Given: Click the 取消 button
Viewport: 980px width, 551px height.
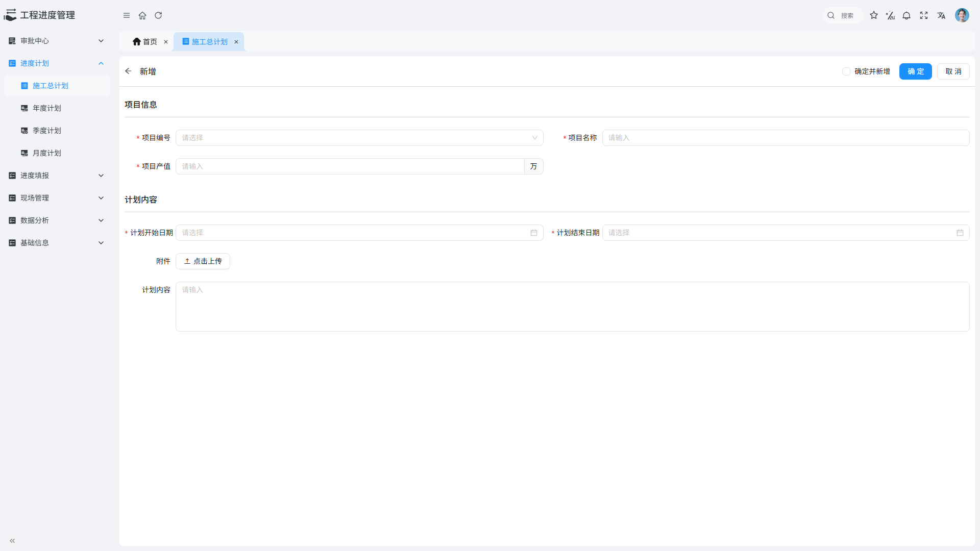Looking at the screenshot, I should 953,71.
